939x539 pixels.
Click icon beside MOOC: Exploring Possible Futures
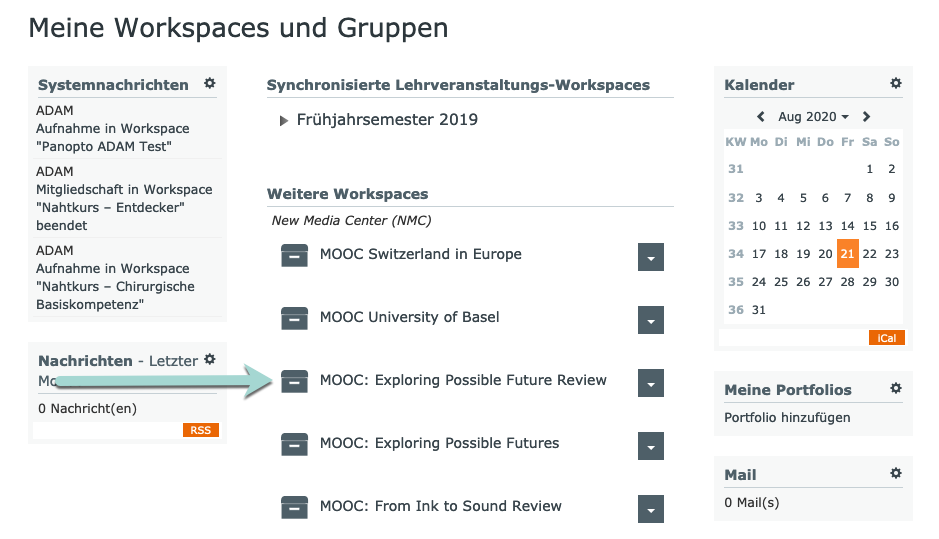pyautogui.click(x=294, y=445)
